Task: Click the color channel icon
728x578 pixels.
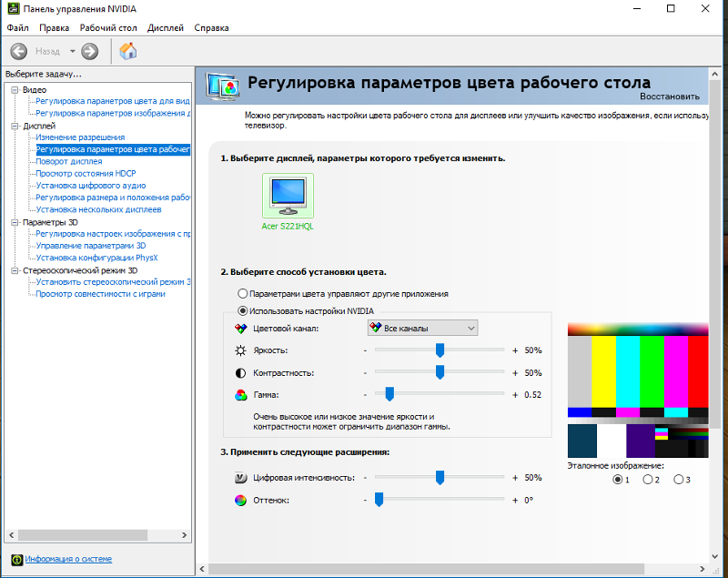Action: [x=240, y=329]
